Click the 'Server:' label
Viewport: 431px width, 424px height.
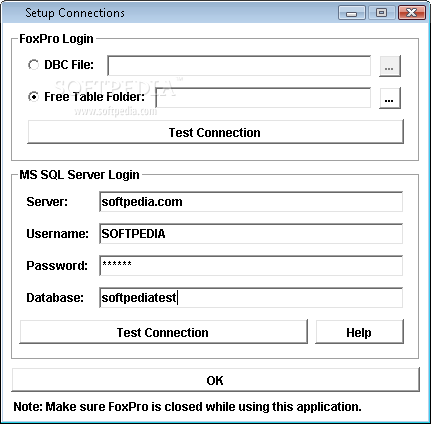pyautogui.click(x=47, y=202)
